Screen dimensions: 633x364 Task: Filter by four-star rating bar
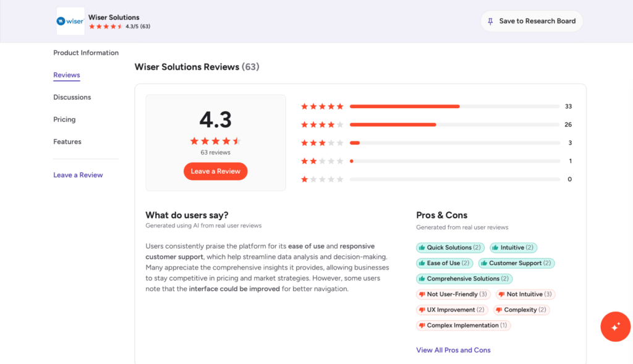[454, 125]
